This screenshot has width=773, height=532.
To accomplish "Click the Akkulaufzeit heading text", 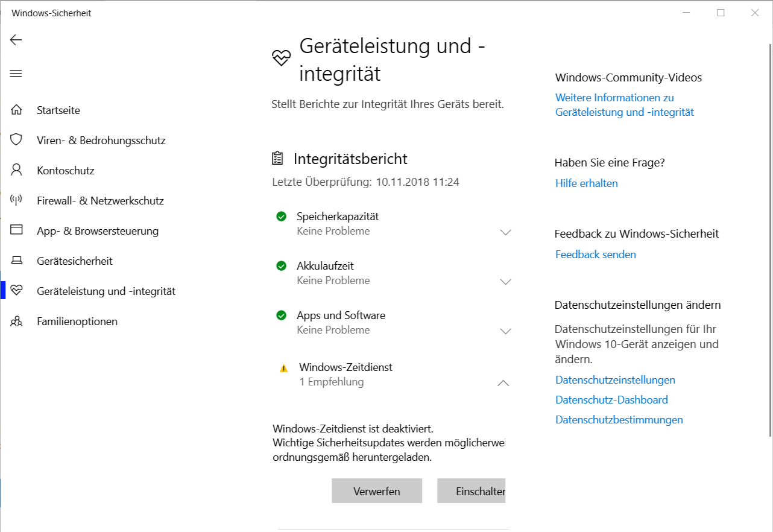I will 325,265.
